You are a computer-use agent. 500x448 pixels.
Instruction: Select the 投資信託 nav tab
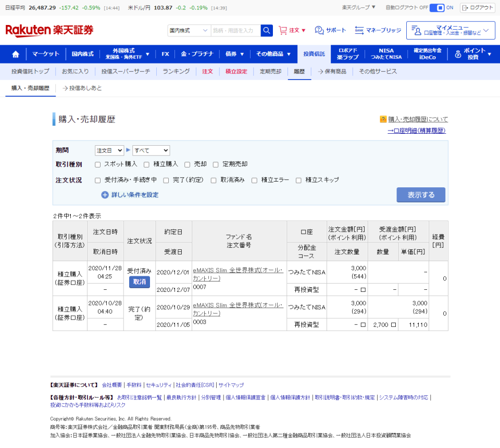pyautogui.click(x=314, y=54)
